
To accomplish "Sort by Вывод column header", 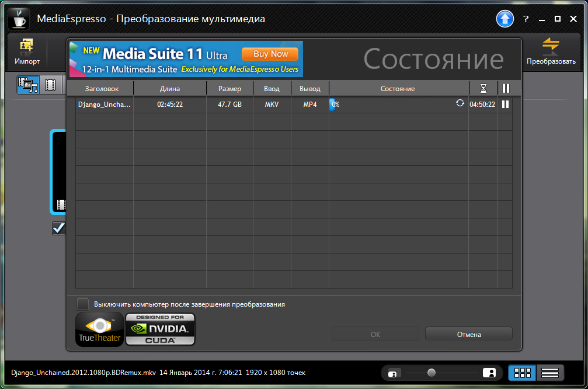I will tap(310, 89).
